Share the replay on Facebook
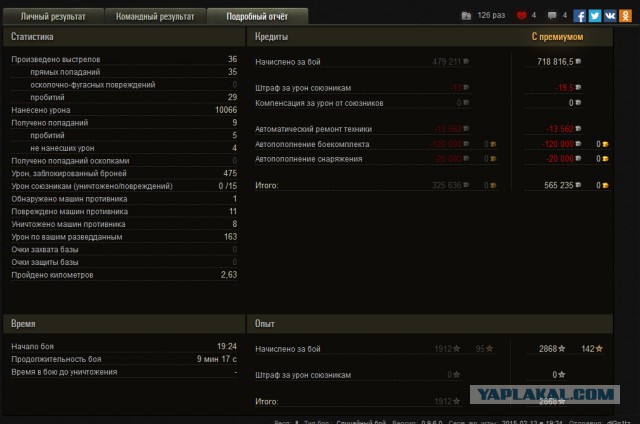The width and height of the screenshot is (640, 424). [579, 16]
